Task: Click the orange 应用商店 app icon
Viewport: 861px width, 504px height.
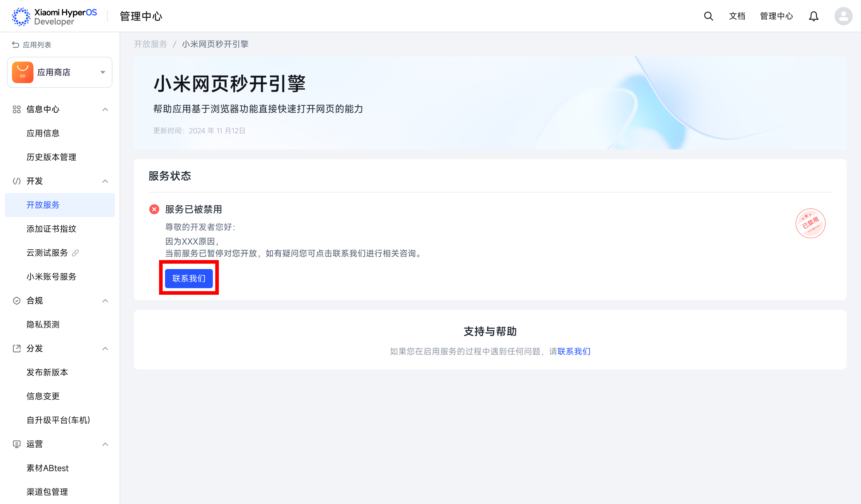Action: [x=22, y=72]
